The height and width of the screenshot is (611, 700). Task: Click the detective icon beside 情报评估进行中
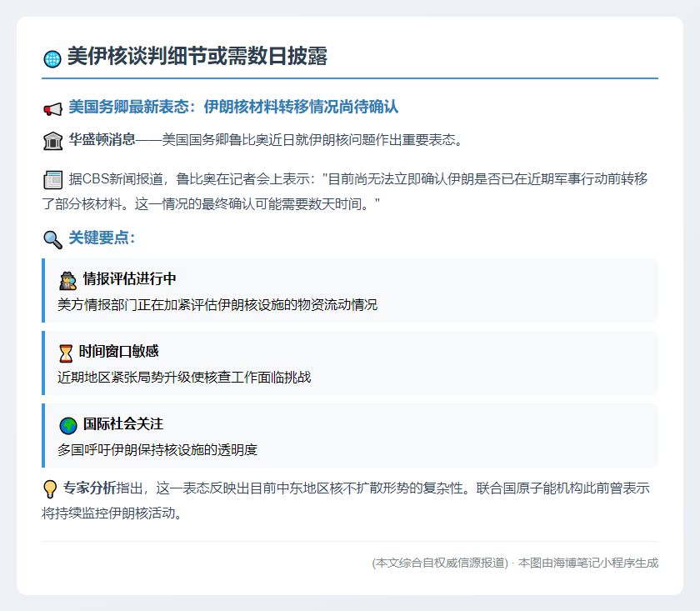pyautogui.click(x=67, y=281)
